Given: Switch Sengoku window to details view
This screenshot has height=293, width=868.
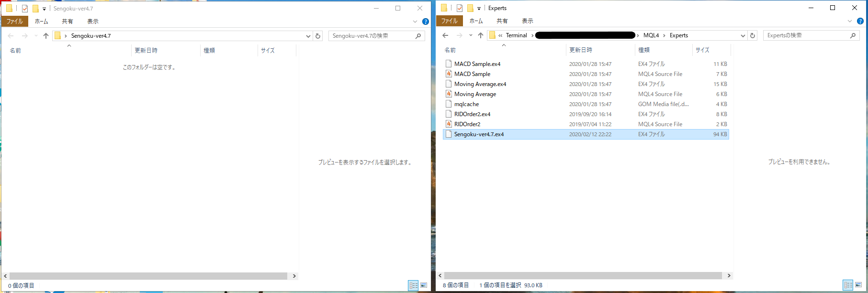Looking at the screenshot, I should click(x=413, y=285).
